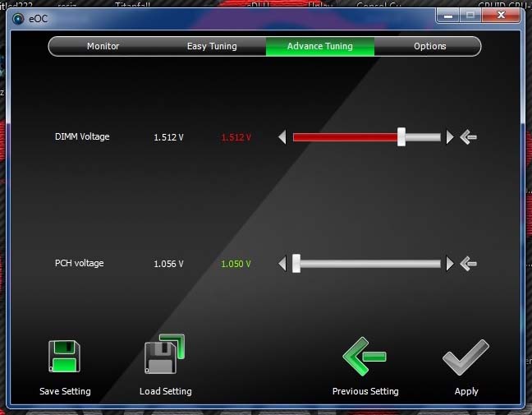Click the Apply checkmark icon

465,357
